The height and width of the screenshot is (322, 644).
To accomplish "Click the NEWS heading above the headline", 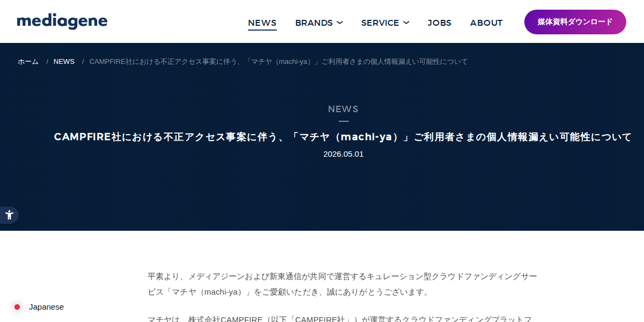I will [x=343, y=109].
